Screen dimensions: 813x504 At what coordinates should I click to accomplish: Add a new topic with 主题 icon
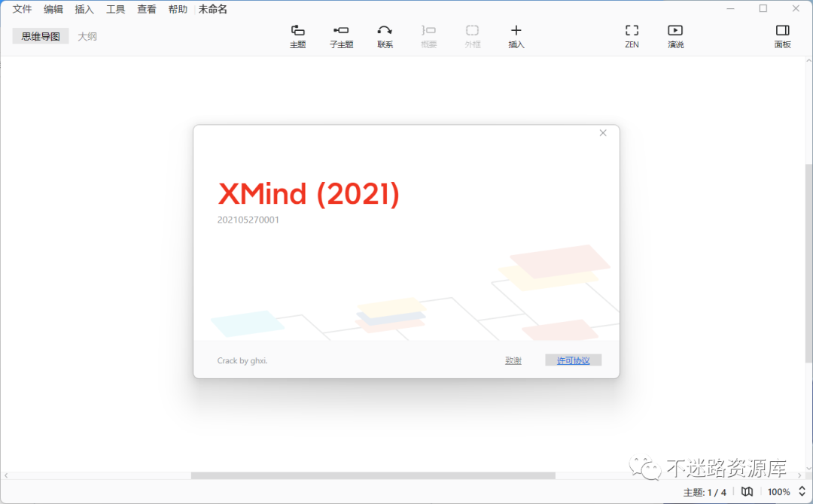pos(297,36)
